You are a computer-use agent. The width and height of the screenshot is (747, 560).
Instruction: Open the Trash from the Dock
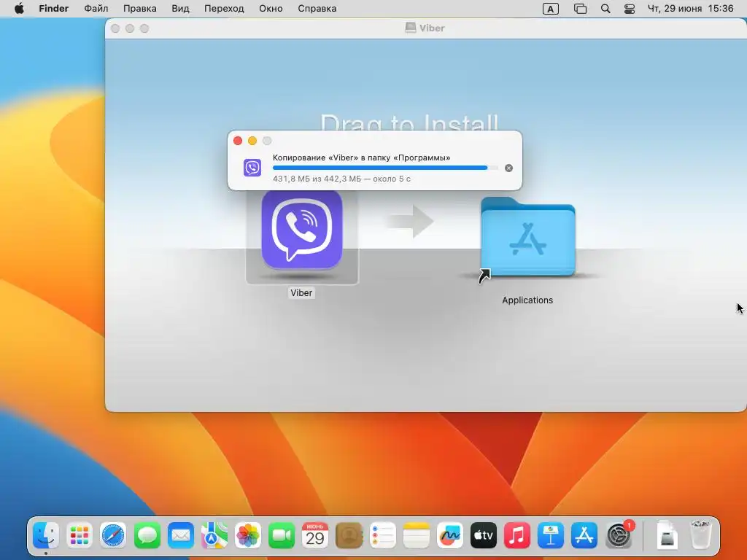[x=700, y=534]
